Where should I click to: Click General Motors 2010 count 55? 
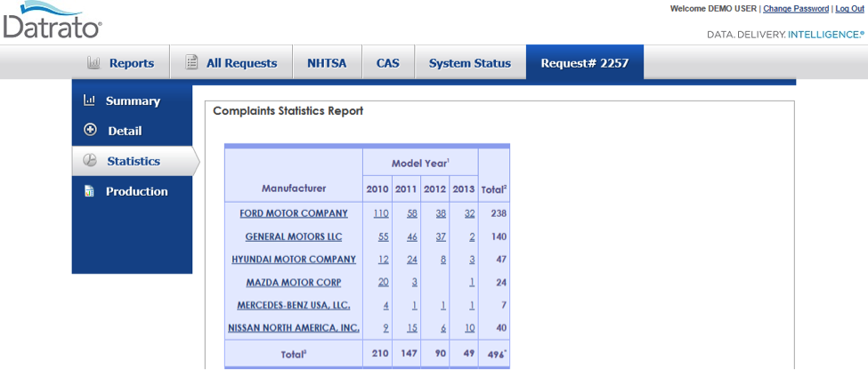[x=383, y=237]
